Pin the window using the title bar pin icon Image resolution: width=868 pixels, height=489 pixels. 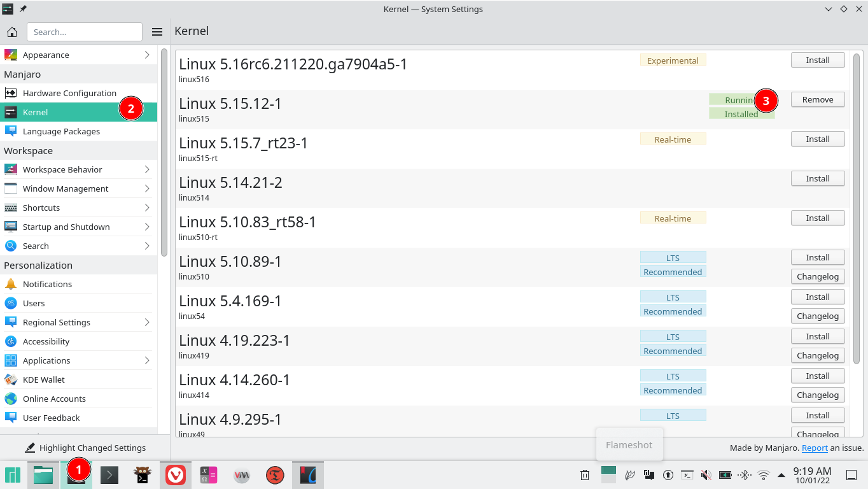[x=24, y=9]
